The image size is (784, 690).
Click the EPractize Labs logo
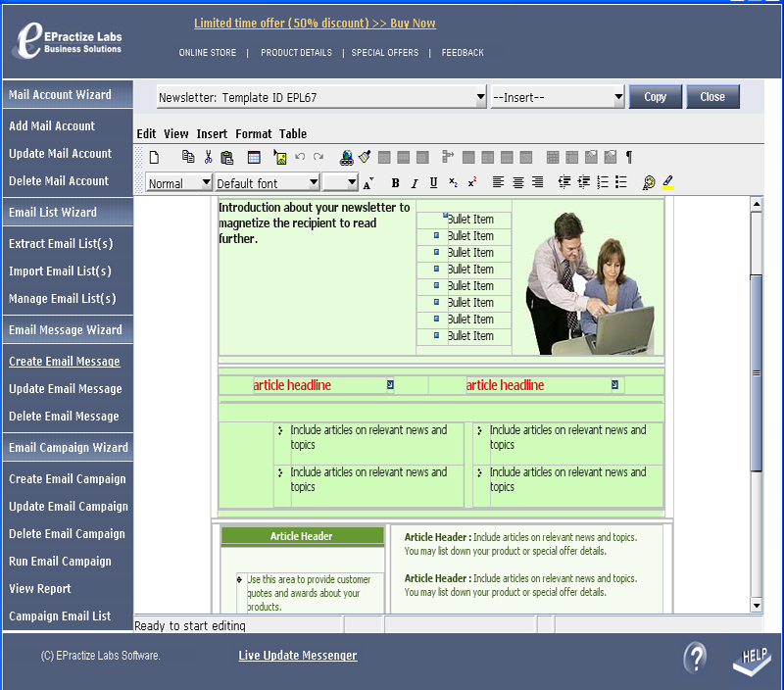click(67, 41)
